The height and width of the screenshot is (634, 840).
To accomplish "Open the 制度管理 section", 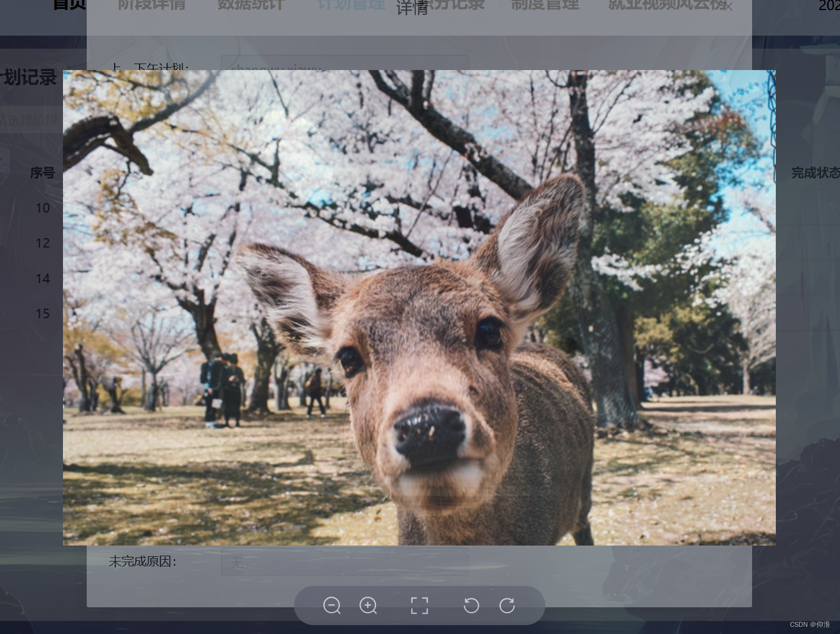I will [x=545, y=5].
